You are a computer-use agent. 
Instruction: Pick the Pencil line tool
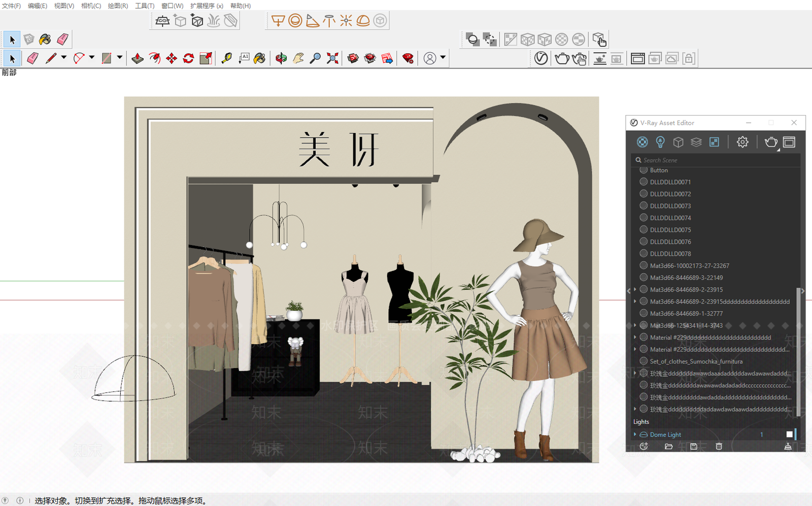click(51, 58)
